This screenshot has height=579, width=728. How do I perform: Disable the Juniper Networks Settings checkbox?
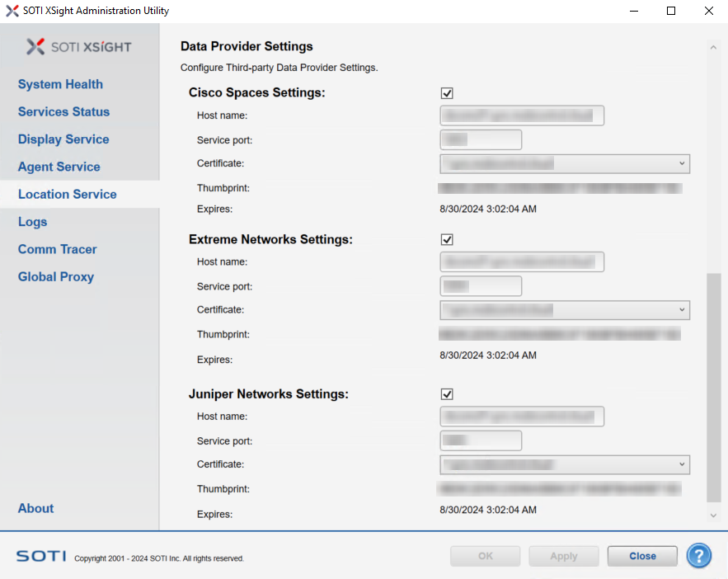click(x=447, y=394)
